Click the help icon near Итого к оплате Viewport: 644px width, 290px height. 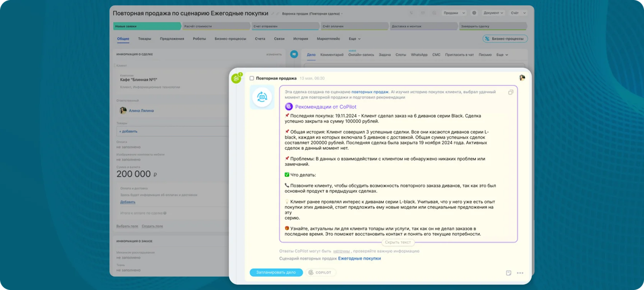tap(165, 213)
